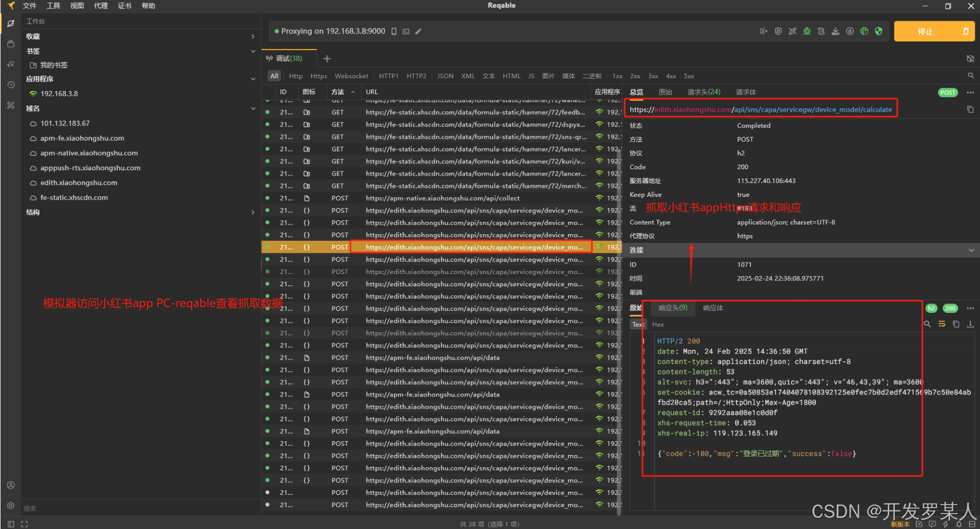Open the collections stack icon in left sidebar
Screen dimensions: 980x529
(11, 44)
